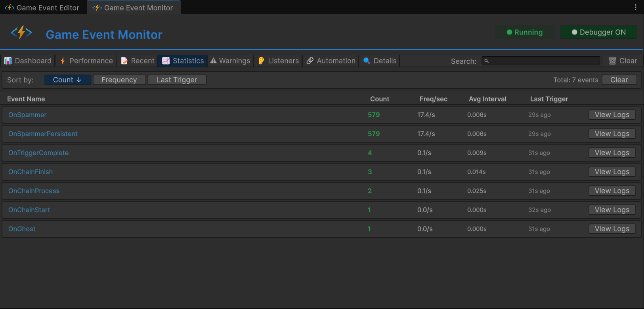
Task: Click the Listeners ear icon
Action: [261, 61]
